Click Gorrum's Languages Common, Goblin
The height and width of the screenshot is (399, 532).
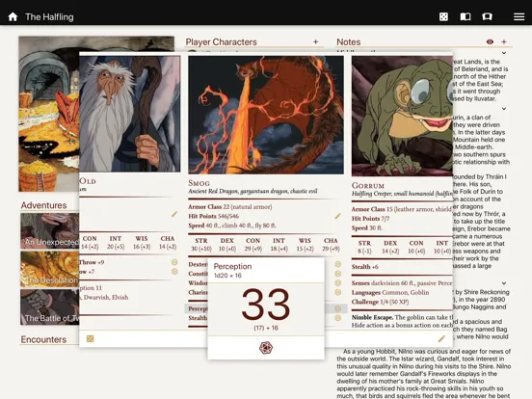pyautogui.click(x=390, y=292)
